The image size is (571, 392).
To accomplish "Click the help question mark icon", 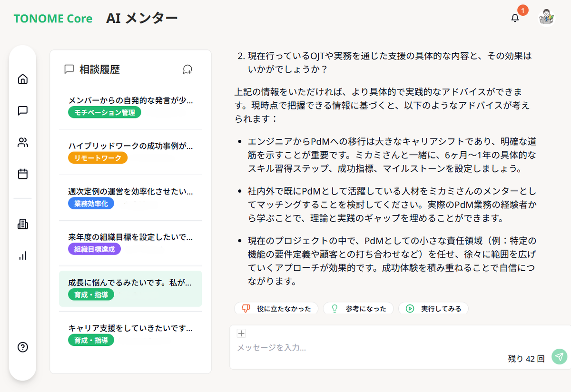I will [x=22, y=347].
